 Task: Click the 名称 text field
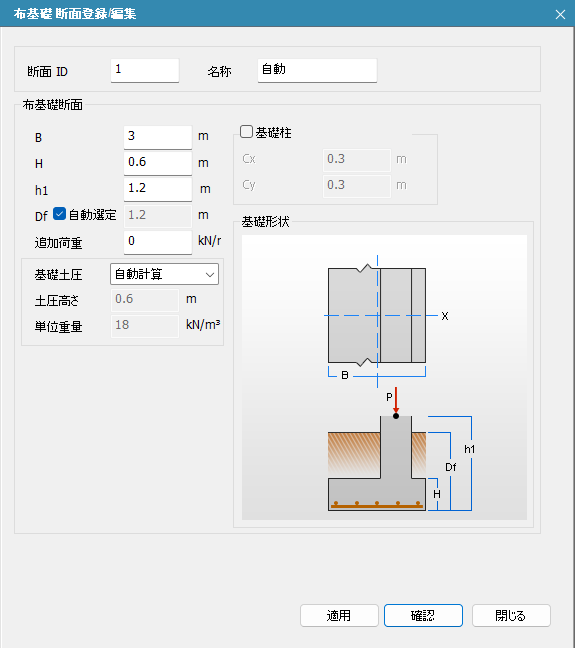coord(317,70)
